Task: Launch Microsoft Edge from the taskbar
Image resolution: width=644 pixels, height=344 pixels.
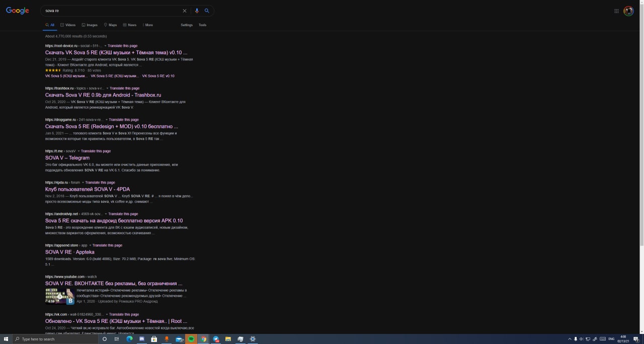Action: [129, 339]
